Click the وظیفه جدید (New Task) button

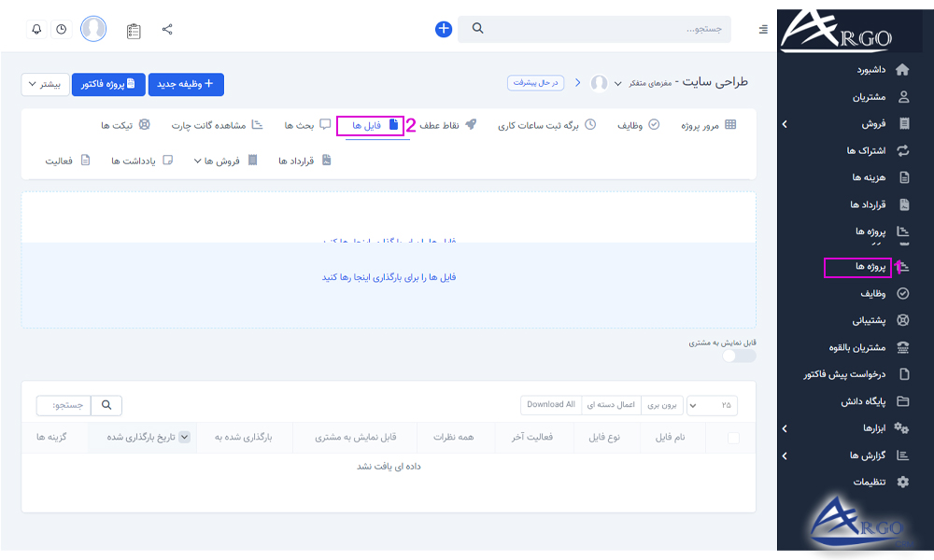coord(183,84)
